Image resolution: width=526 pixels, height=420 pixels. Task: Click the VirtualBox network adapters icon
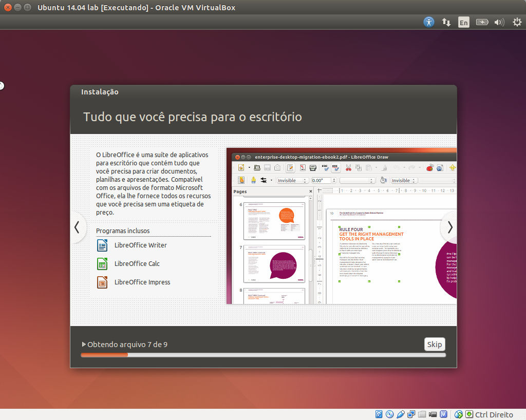(411, 414)
